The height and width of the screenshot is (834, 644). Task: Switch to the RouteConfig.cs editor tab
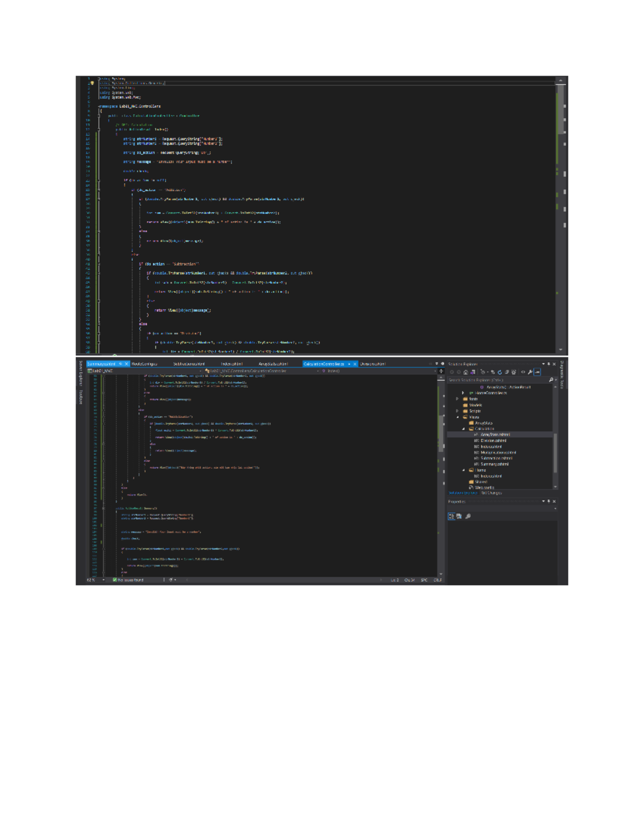coord(144,364)
